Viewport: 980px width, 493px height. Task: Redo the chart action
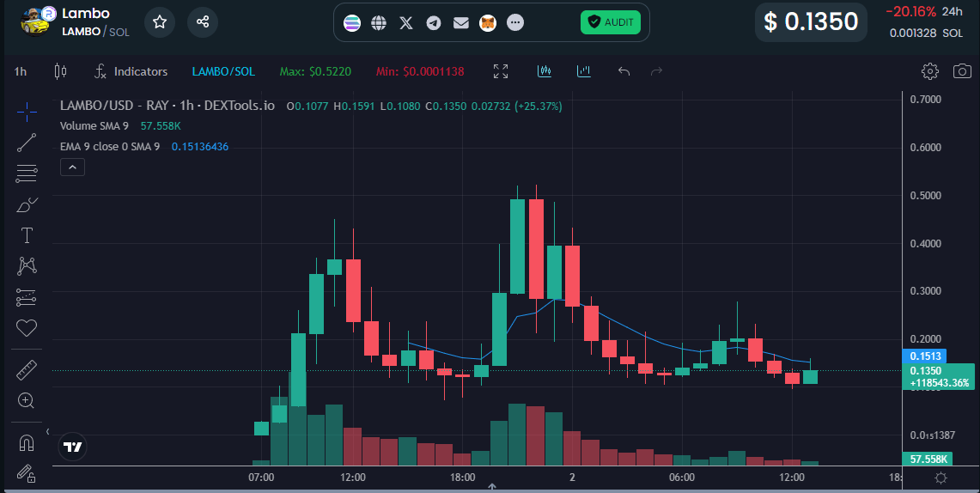coord(656,71)
